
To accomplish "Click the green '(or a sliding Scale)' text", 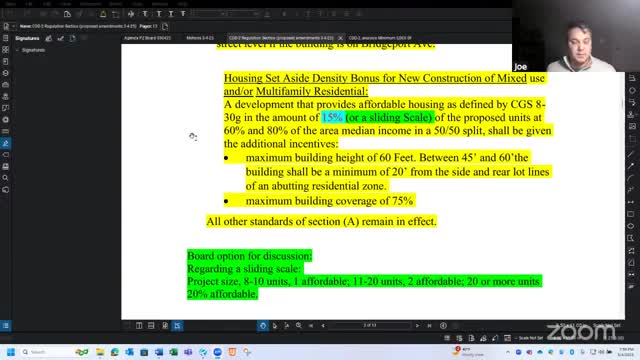I will pos(389,118).
